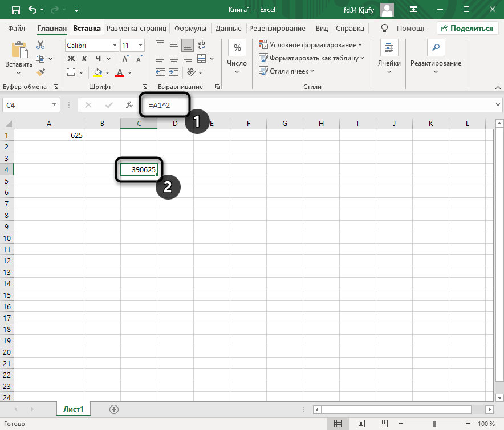Open the Calibri font name dropdown
Image resolution: width=504 pixels, height=430 pixels.
(x=115, y=45)
